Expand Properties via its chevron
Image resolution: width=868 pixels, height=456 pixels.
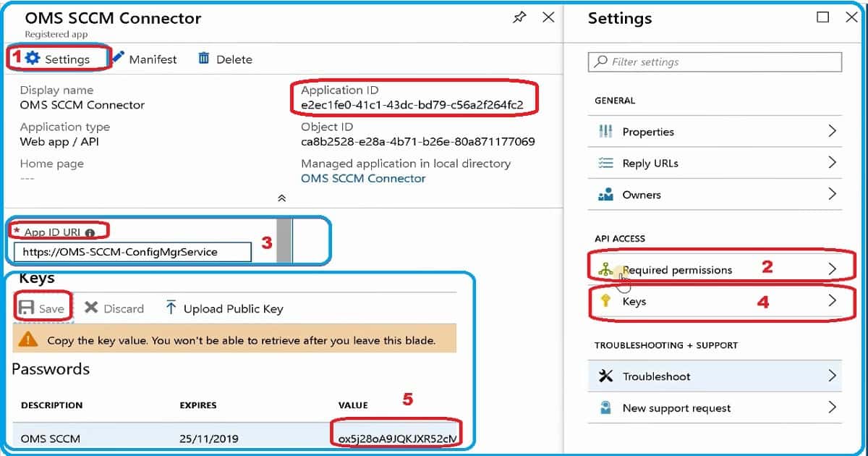[832, 131]
